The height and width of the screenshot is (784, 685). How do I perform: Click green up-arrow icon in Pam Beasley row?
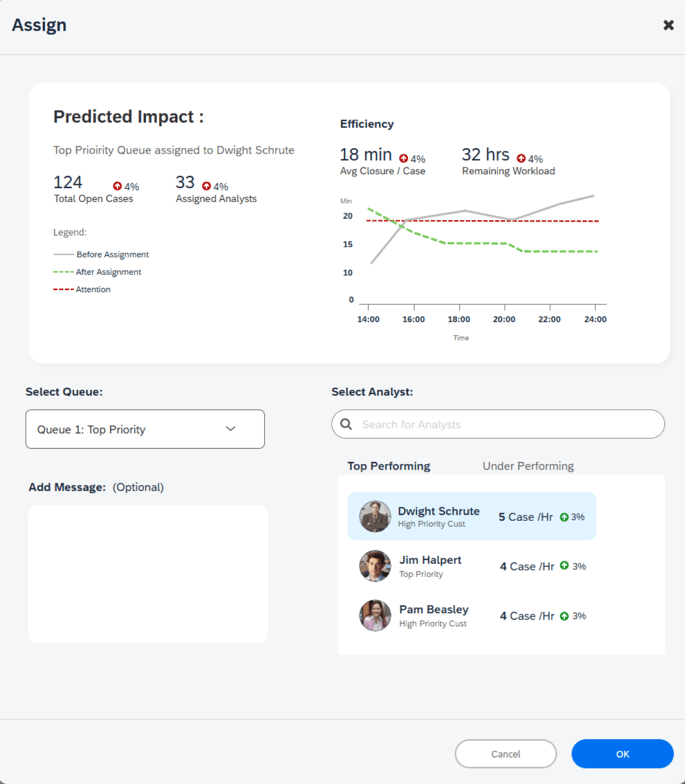[564, 616]
